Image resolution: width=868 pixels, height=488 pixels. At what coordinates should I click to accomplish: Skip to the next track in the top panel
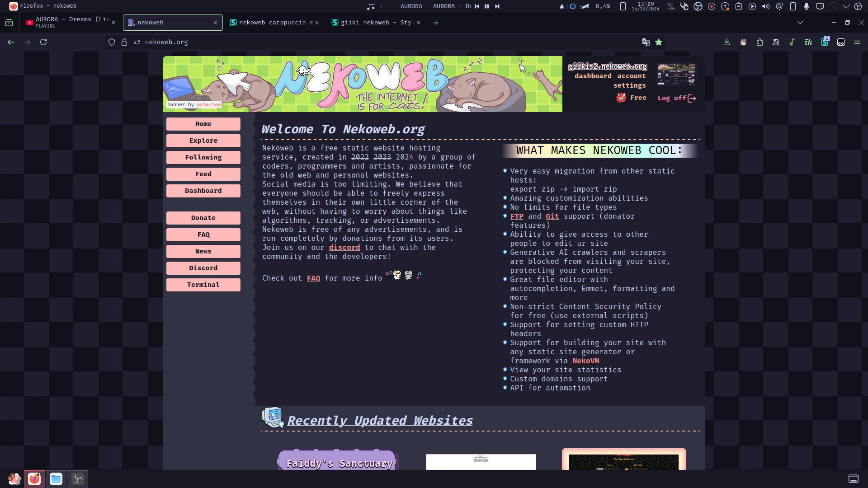[497, 6]
